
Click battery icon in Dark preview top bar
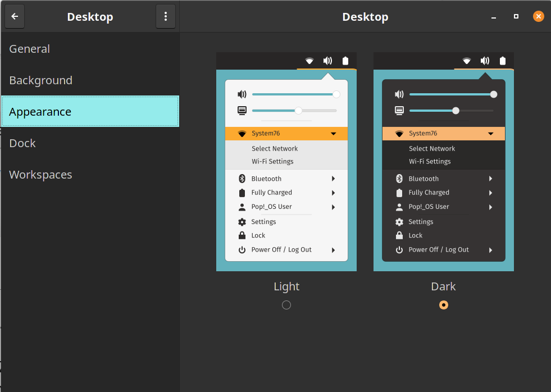pyautogui.click(x=503, y=61)
